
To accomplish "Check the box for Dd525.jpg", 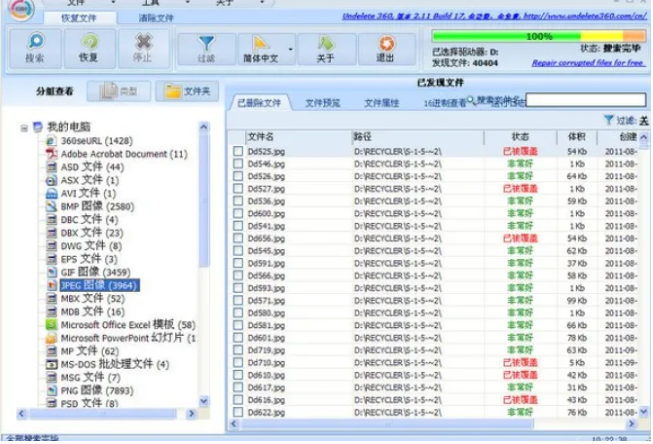I will tap(238, 151).
